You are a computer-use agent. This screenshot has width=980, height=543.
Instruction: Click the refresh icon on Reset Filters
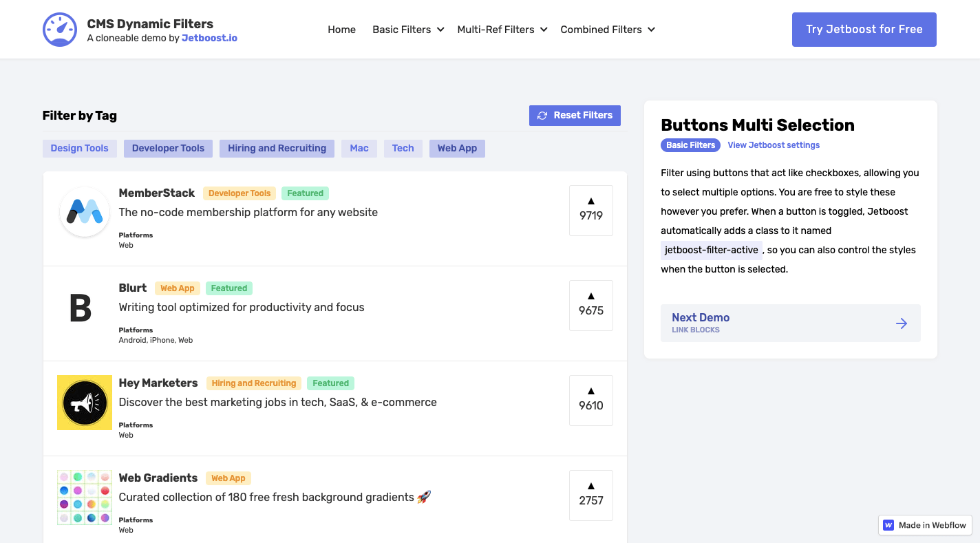543,115
